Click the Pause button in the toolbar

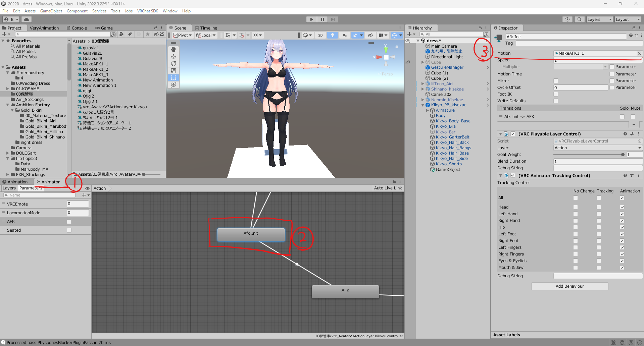tap(322, 19)
